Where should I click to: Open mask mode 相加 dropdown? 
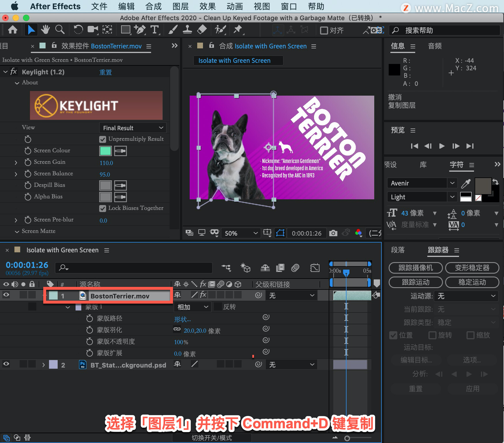pos(193,307)
